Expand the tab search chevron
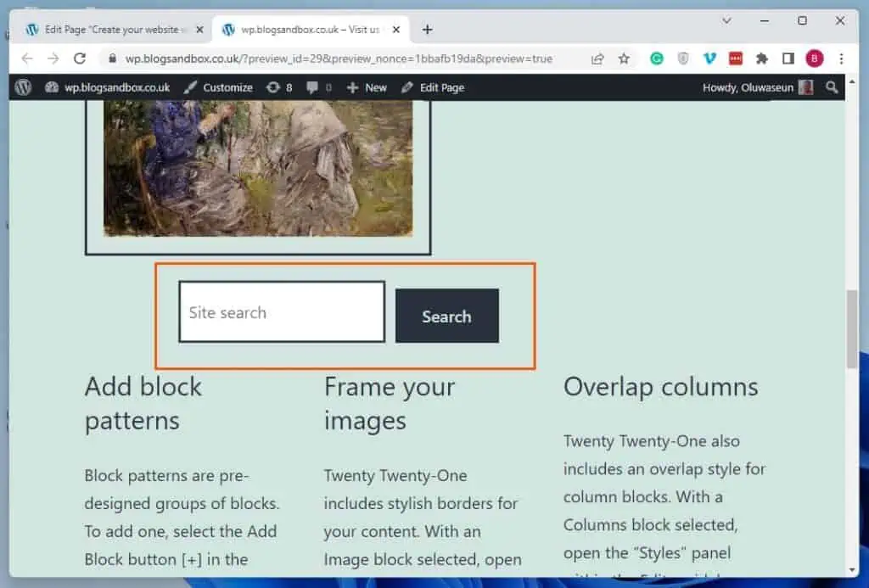869x588 pixels. (726, 20)
